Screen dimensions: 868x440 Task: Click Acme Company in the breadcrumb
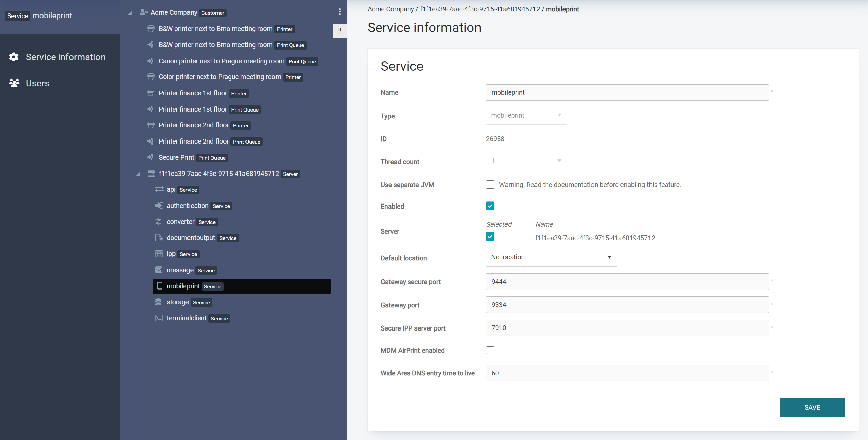click(390, 9)
